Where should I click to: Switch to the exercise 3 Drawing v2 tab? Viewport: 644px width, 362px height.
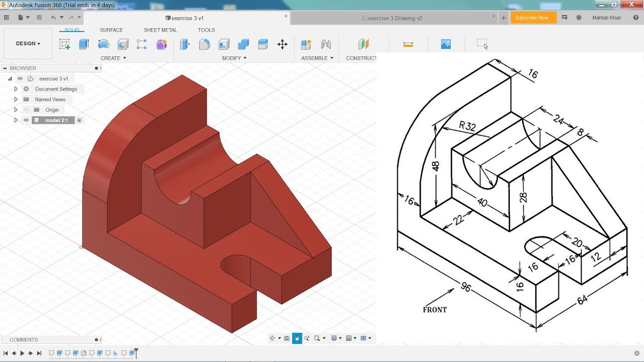394,18
